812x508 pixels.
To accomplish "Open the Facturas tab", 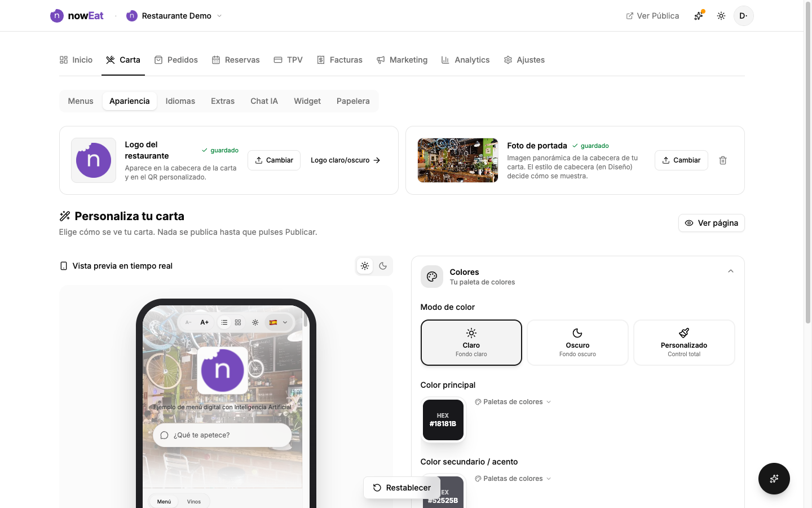I will pyautogui.click(x=339, y=60).
